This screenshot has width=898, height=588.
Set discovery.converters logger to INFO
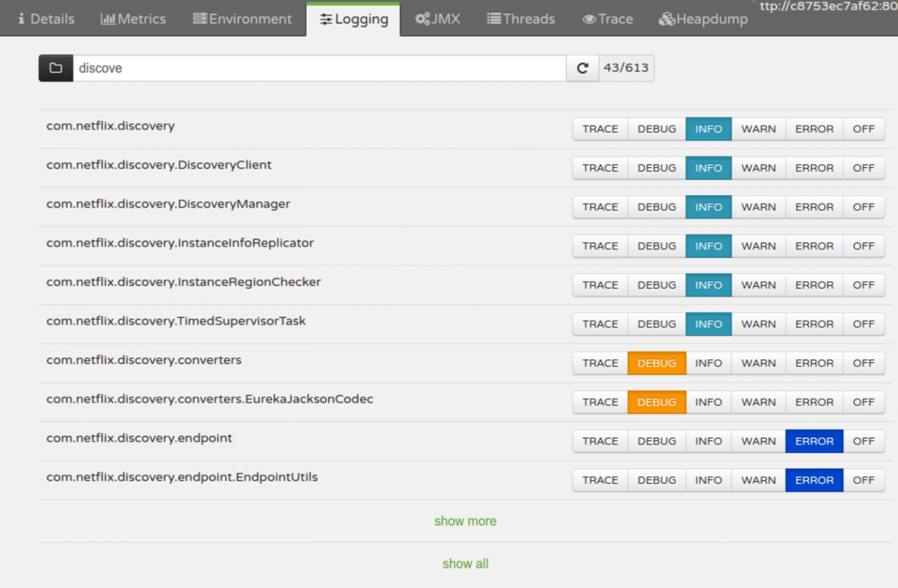point(708,363)
